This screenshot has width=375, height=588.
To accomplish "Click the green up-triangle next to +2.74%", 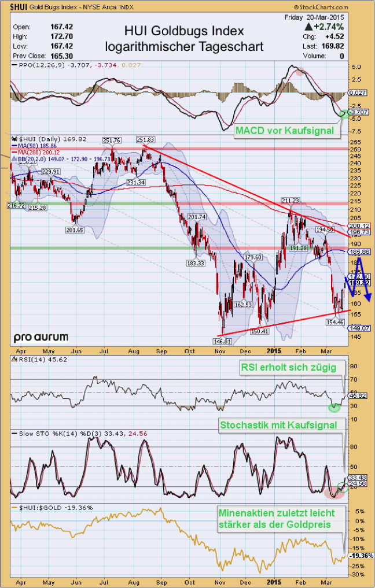I will (310, 27).
